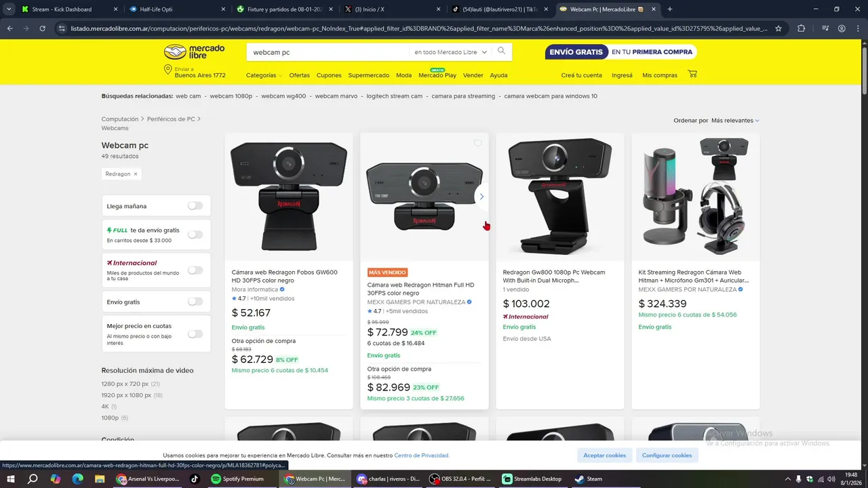
Task: Open Steam from taskbar
Action: (589, 479)
